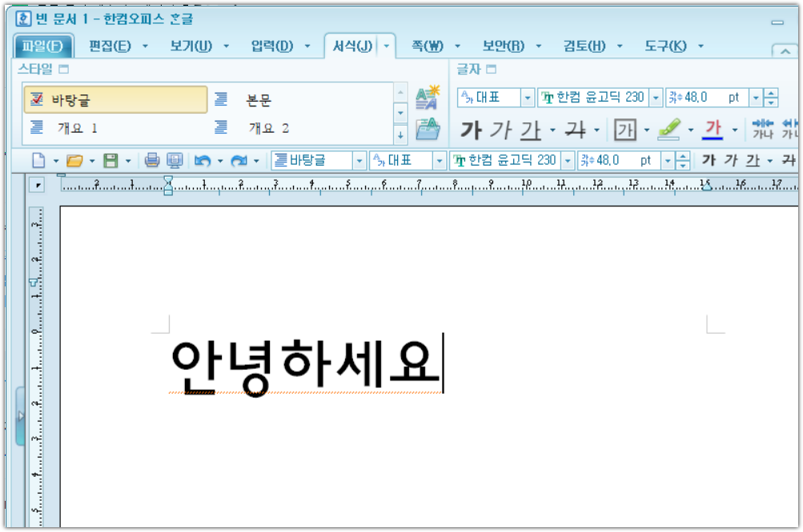The width and height of the screenshot is (803, 532).
Task: Collapse the ribbon with the caret button
Action: click(x=785, y=51)
